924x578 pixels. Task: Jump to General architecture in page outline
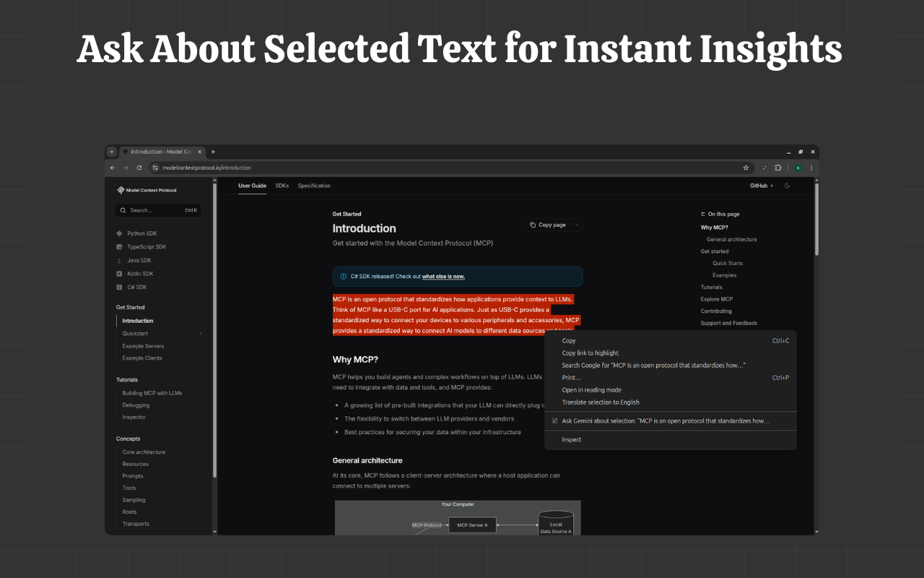click(x=732, y=239)
